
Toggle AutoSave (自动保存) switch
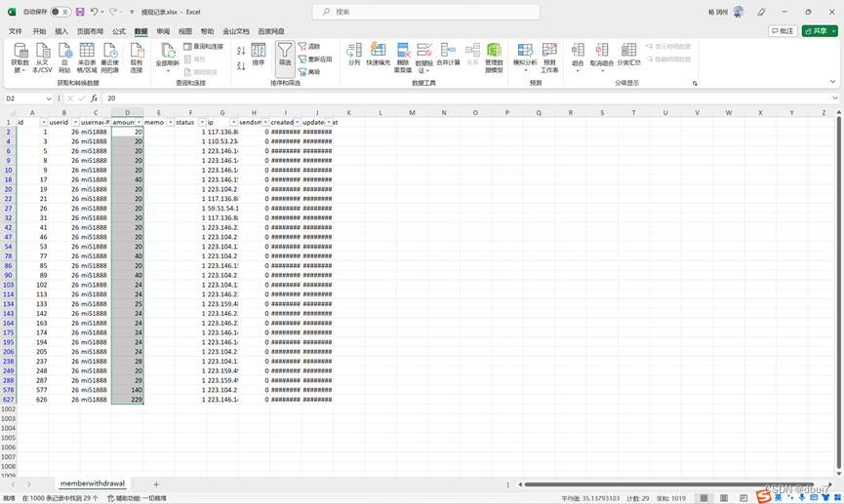point(60,12)
